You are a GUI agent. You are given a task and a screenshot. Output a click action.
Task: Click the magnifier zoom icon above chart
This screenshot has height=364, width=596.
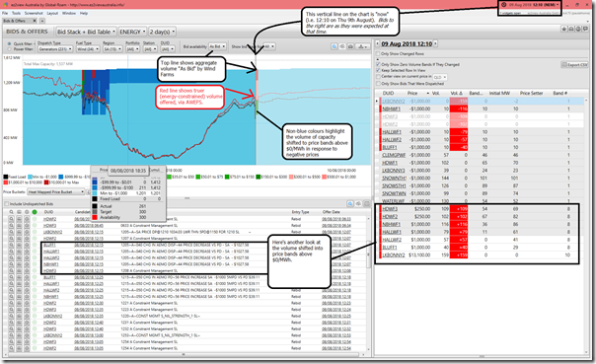tap(335, 46)
